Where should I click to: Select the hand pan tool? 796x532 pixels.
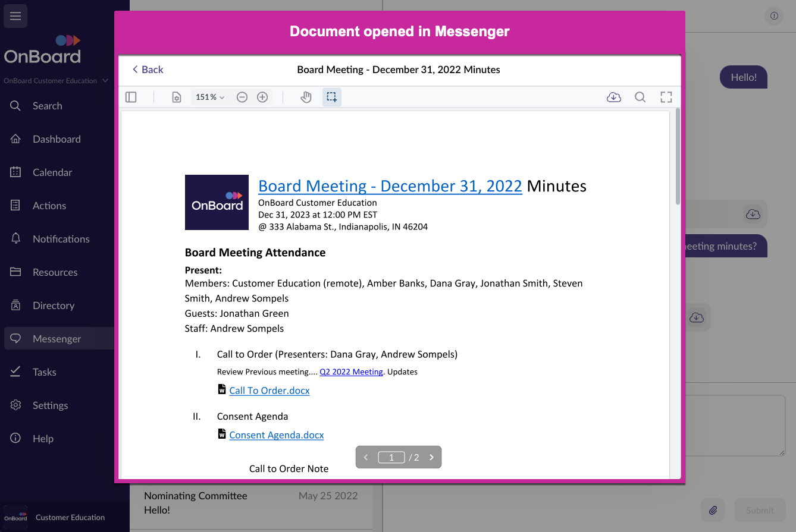pos(306,97)
